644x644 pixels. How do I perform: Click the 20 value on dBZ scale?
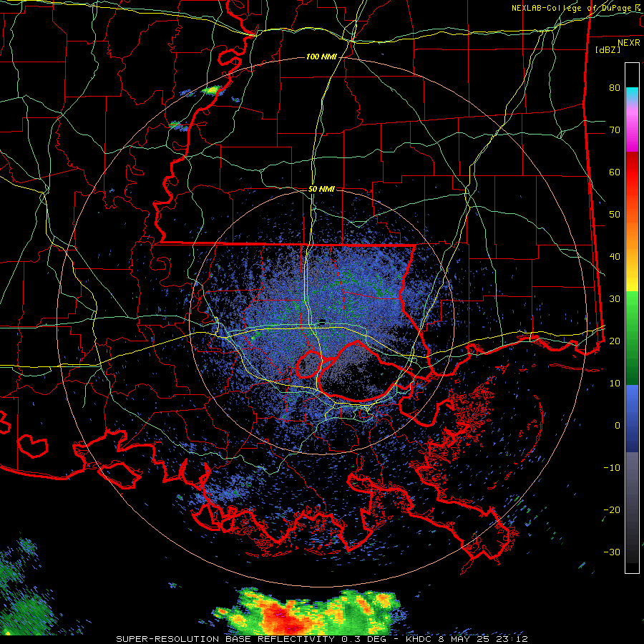(x=615, y=341)
